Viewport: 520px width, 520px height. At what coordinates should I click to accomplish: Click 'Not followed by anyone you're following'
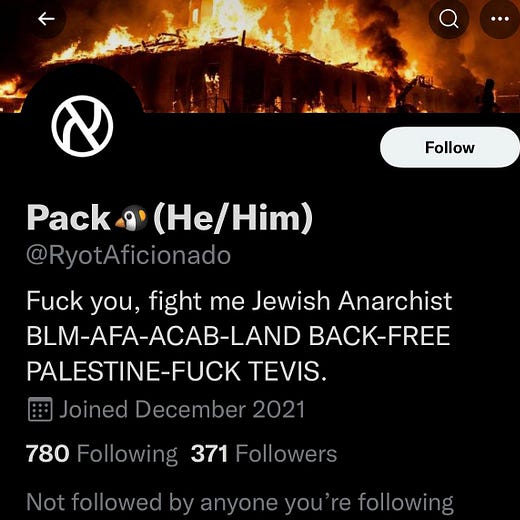click(240, 502)
